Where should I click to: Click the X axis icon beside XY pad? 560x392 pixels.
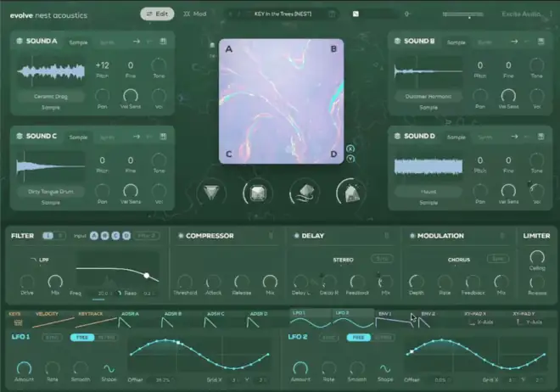(350, 148)
